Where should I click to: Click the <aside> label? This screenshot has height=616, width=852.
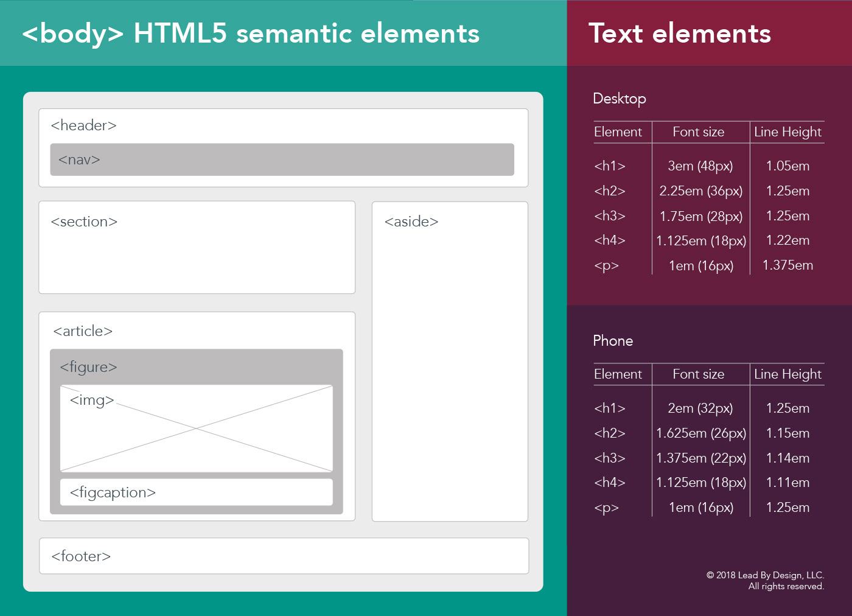tap(411, 222)
